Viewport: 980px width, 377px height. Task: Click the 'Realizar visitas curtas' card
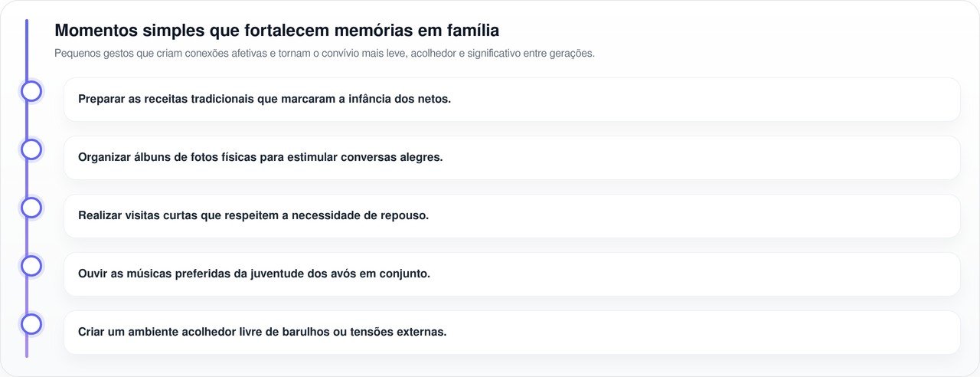point(511,216)
